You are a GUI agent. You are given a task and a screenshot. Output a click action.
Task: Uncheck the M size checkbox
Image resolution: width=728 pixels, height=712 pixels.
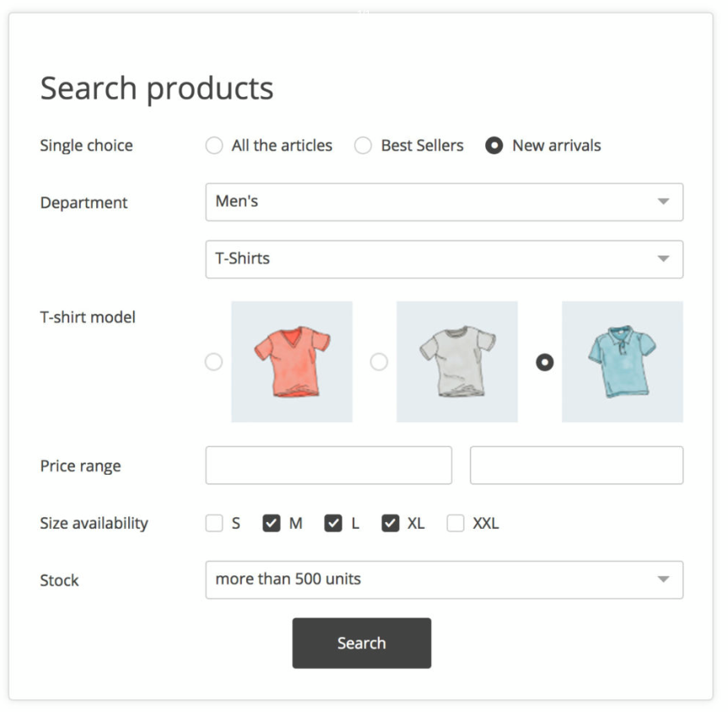click(271, 523)
